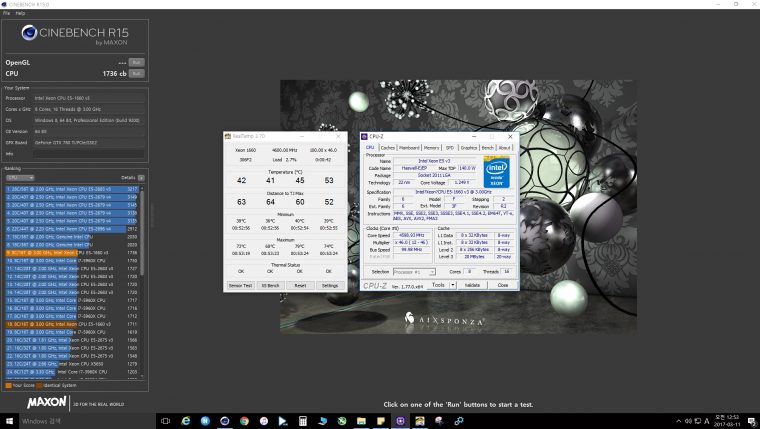Click the chain-link icon on the taskbar
The width and height of the screenshot is (760, 429).
[x=459, y=421]
